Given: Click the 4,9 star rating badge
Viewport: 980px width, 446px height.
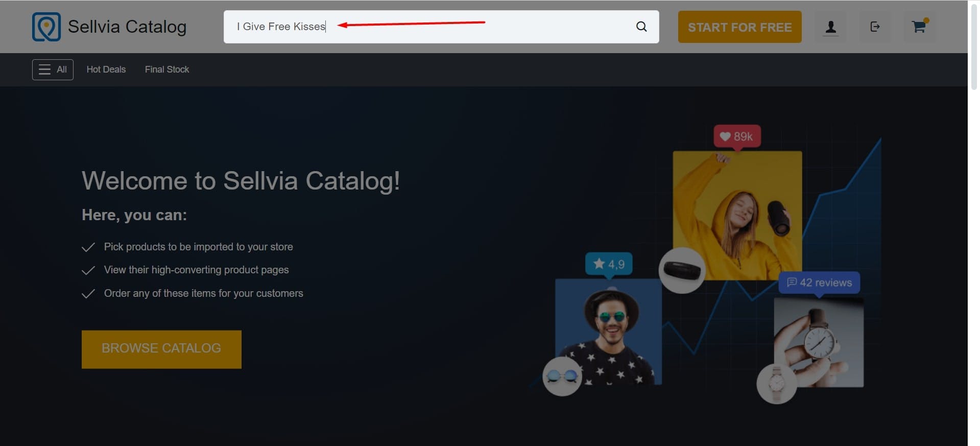Looking at the screenshot, I should point(609,264).
